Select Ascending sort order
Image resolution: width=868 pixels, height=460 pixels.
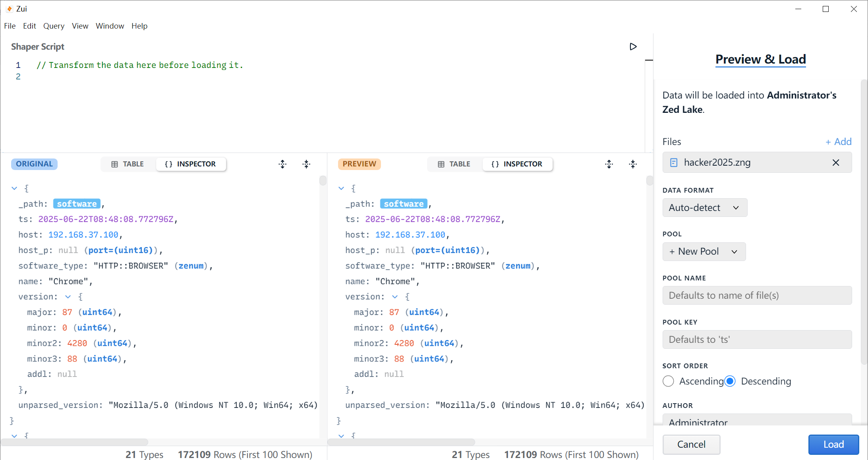(668, 381)
